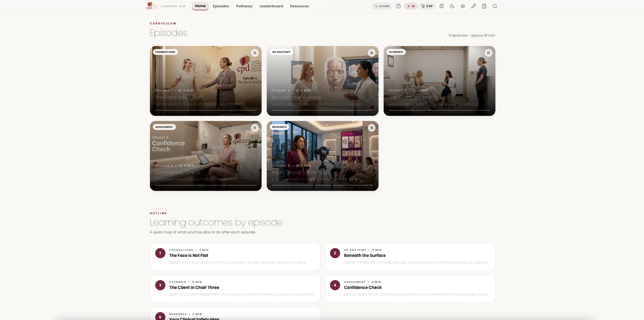Bookmark the Confidence Check episode card
The image size is (644, 320).
click(x=255, y=128)
